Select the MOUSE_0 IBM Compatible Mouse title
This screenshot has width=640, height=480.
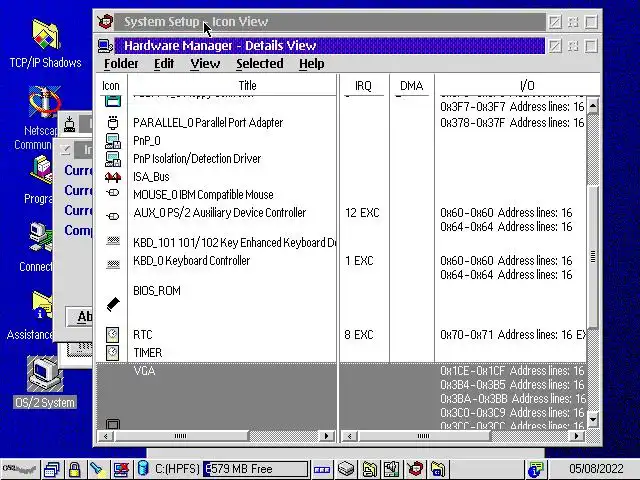pyautogui.click(x=203, y=195)
